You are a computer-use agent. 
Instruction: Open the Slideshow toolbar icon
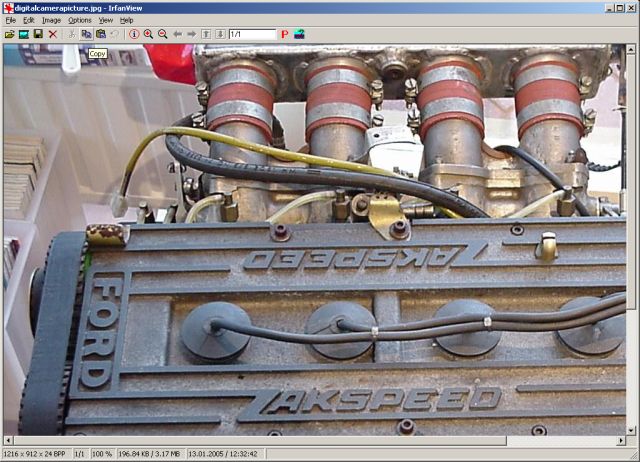tap(24, 34)
